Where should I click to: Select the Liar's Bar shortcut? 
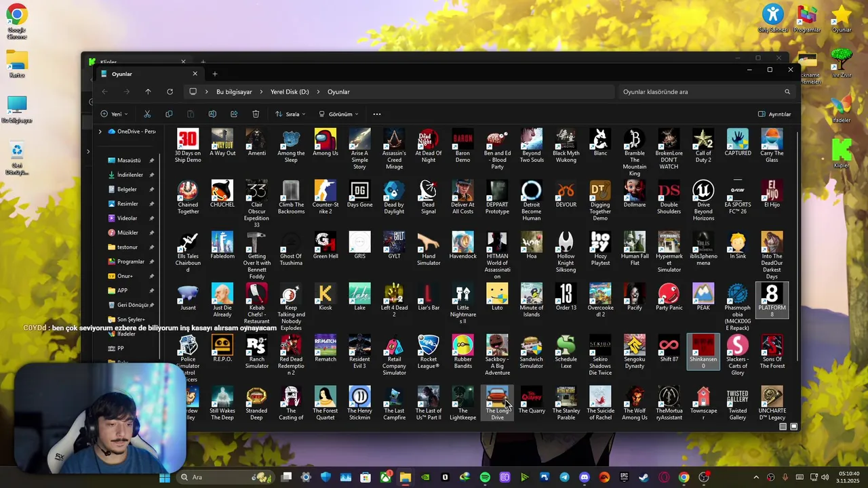(x=428, y=298)
